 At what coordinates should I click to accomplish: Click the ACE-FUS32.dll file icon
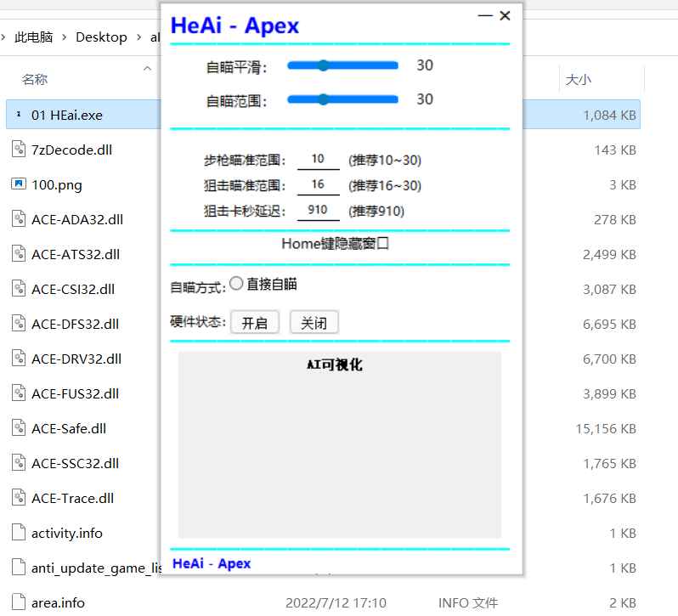pyautogui.click(x=18, y=393)
